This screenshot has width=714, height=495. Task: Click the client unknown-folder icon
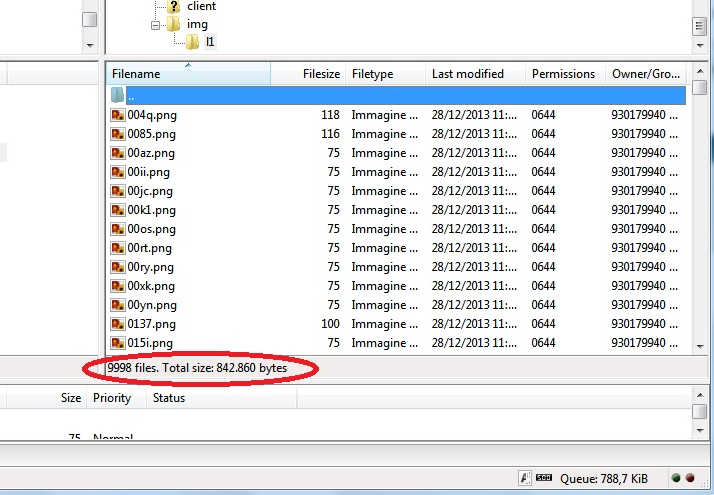(x=173, y=6)
